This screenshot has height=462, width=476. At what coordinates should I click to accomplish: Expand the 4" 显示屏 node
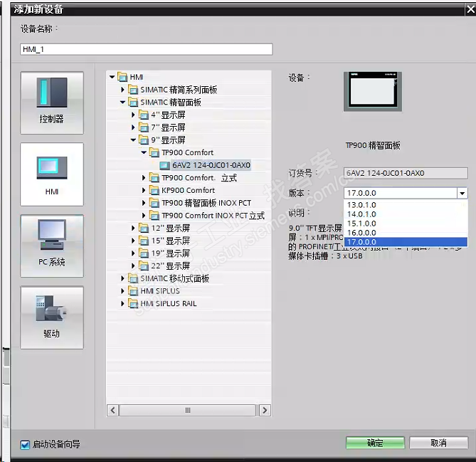[x=133, y=115]
